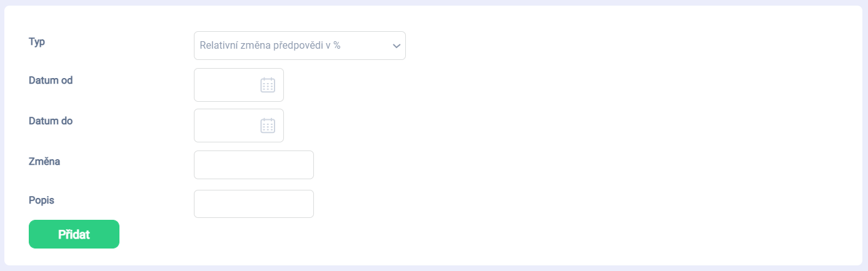Click the Typ field label

(x=37, y=41)
